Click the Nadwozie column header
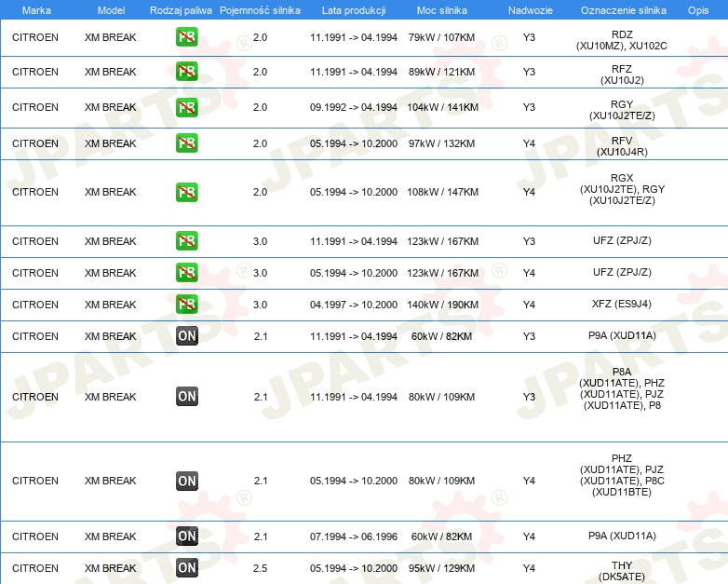The height and width of the screenshot is (584, 728). [531, 10]
